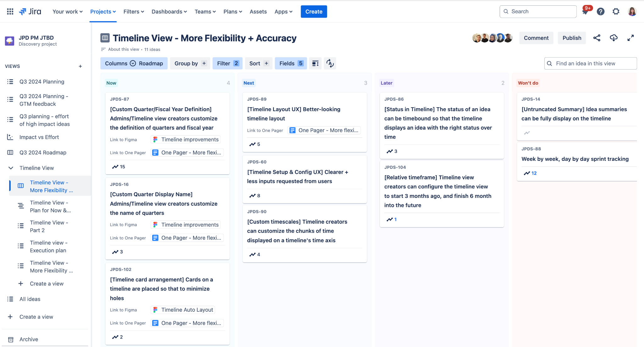Image resolution: width=644 pixels, height=347 pixels.
Task: Expand the Projects menu
Action: tap(103, 12)
